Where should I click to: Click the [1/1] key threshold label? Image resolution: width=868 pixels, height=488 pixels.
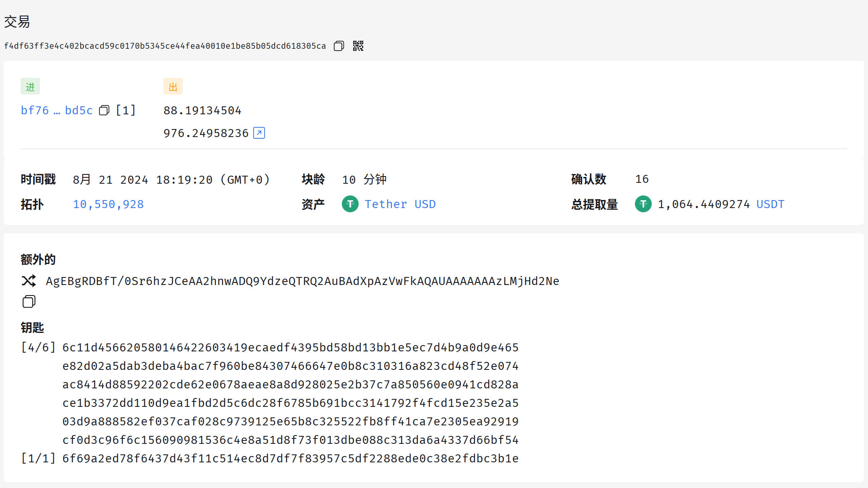click(38, 459)
